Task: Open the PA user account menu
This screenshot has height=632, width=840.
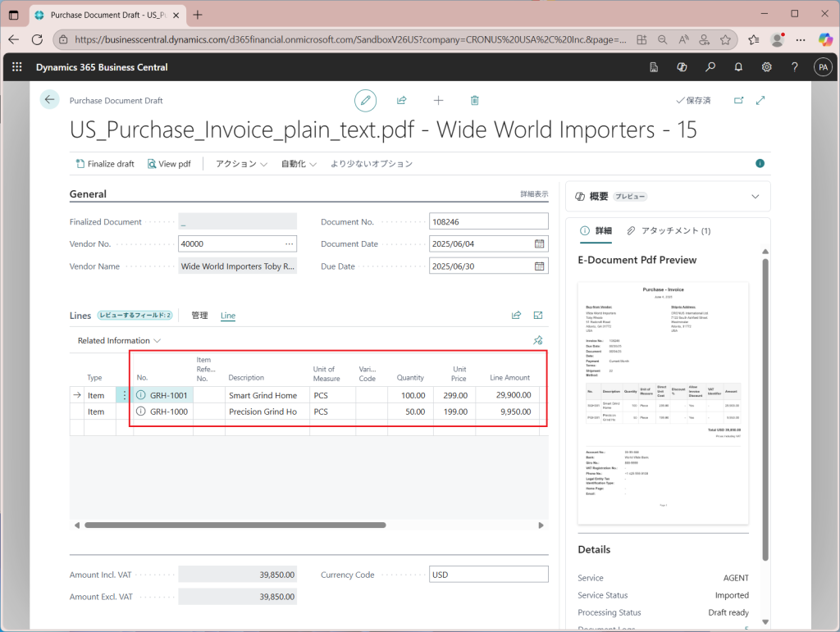Action: pos(823,67)
